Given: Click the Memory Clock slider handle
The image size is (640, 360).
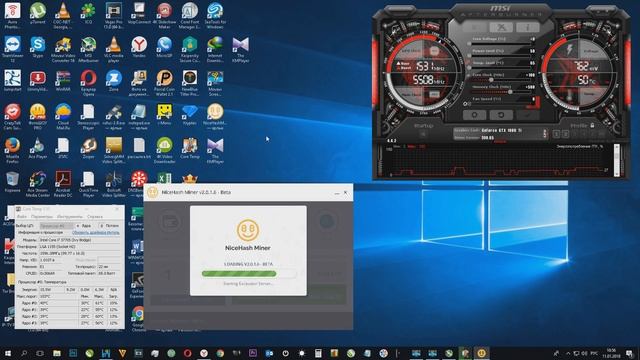Looking at the screenshot, I should (x=510, y=92).
